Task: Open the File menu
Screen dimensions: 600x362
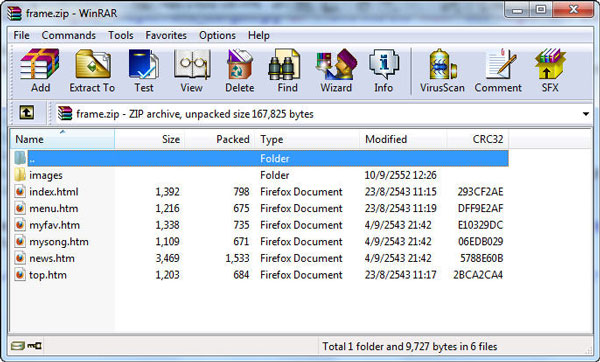Action: [21, 35]
